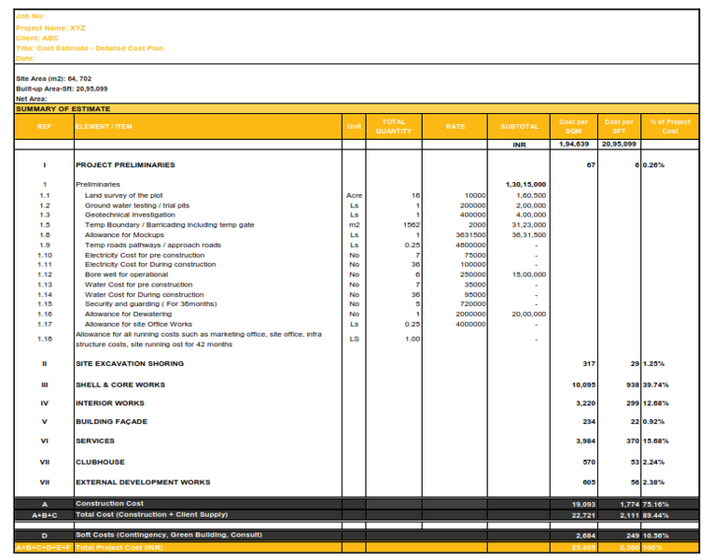Viewport: 728px width, 560px height.
Task: Click 'Temp Boundary / Barricading including temp gate'
Action: [x=170, y=225]
